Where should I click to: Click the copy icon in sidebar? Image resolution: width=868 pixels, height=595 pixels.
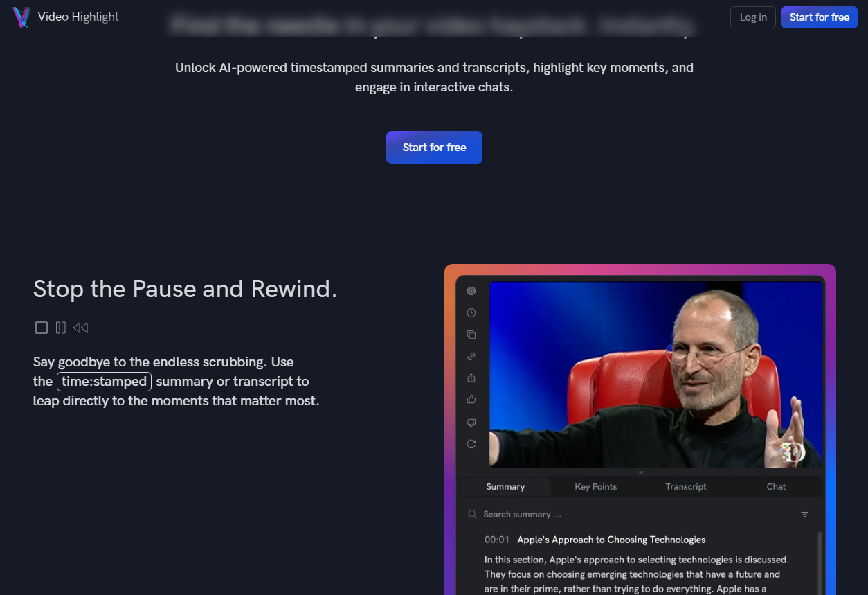coord(471,335)
